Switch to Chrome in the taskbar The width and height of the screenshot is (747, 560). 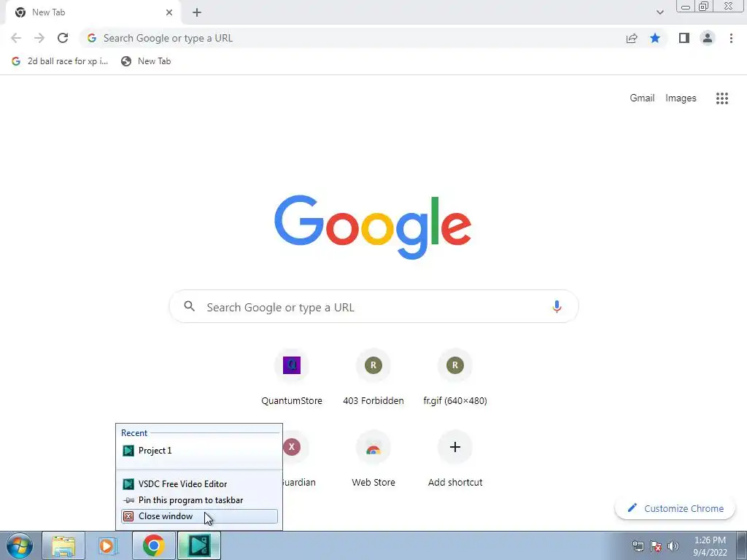coord(153,545)
